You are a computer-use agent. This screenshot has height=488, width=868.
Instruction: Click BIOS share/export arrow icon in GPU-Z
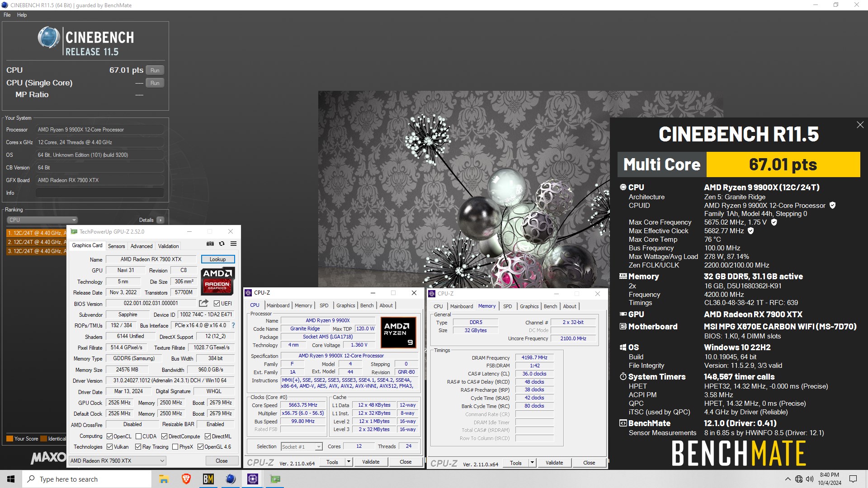pyautogui.click(x=203, y=303)
